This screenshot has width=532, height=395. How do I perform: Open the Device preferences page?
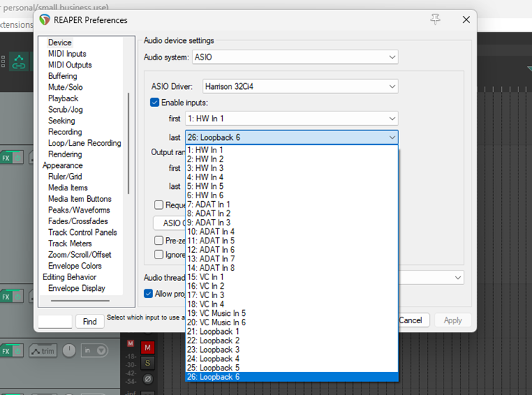(60, 42)
